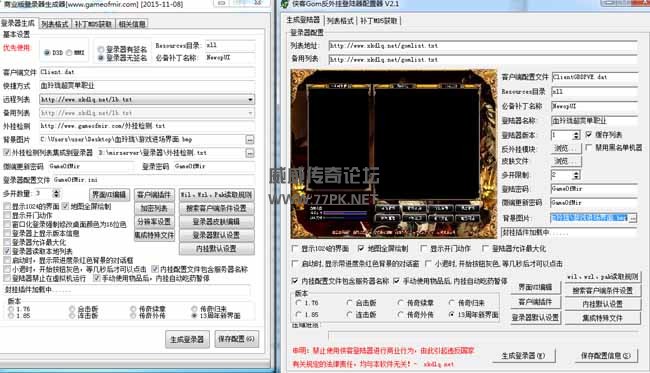Image resolution: width=650 pixels, height=373 pixels.
Task: Select 登录器有签名 radio option
Action: coord(101,50)
